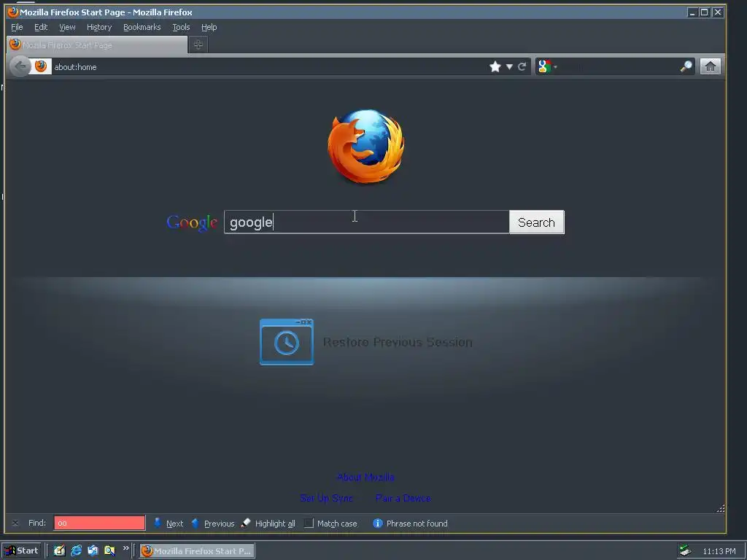Open the Bookmarks menu
The height and width of the screenshot is (560, 747).
click(142, 27)
